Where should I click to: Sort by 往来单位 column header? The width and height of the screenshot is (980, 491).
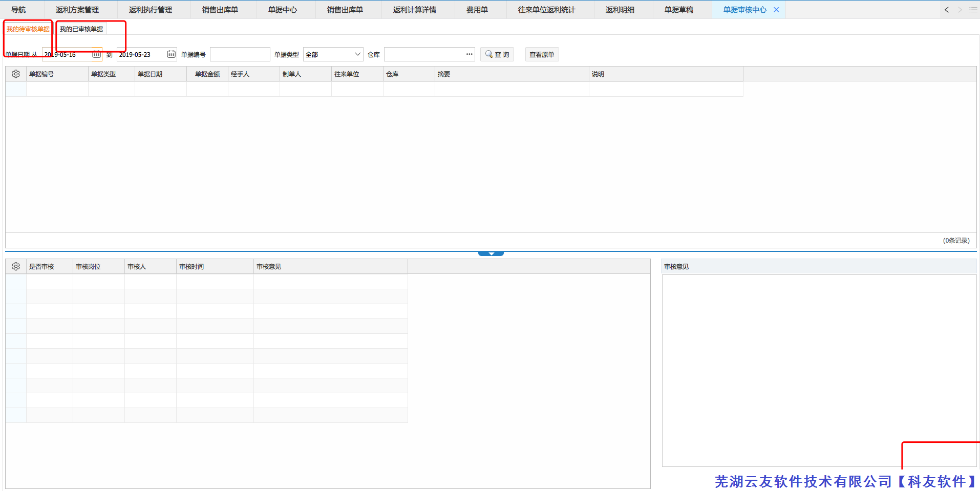tap(357, 74)
